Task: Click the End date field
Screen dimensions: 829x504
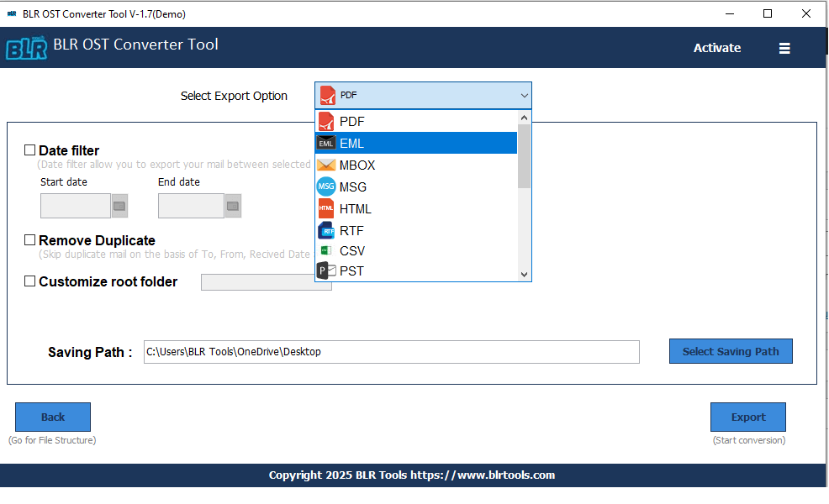Action: (x=192, y=206)
